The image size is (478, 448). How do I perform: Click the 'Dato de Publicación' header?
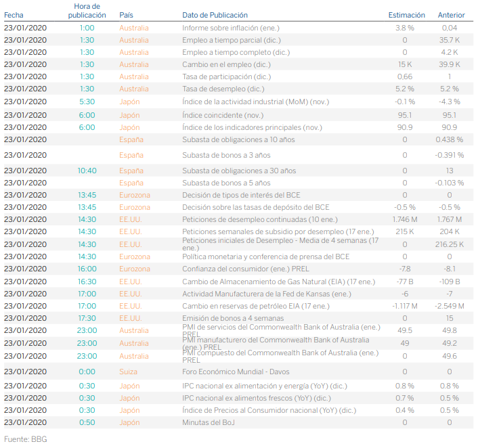(x=215, y=15)
